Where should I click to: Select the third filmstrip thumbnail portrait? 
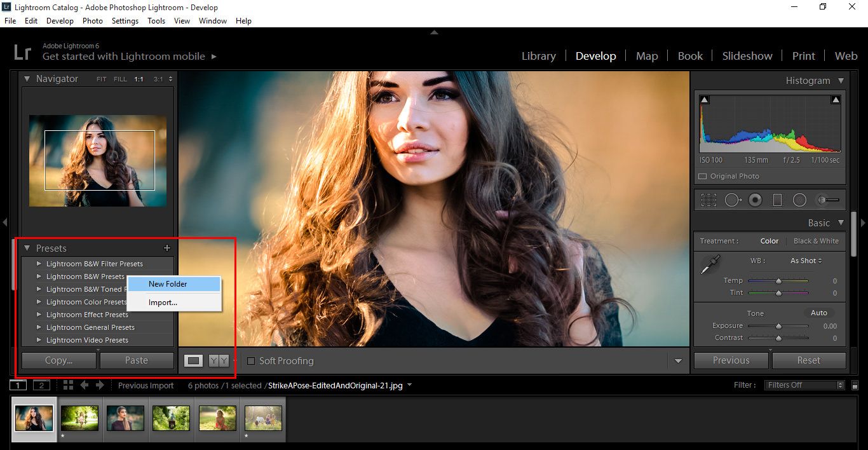(x=126, y=418)
